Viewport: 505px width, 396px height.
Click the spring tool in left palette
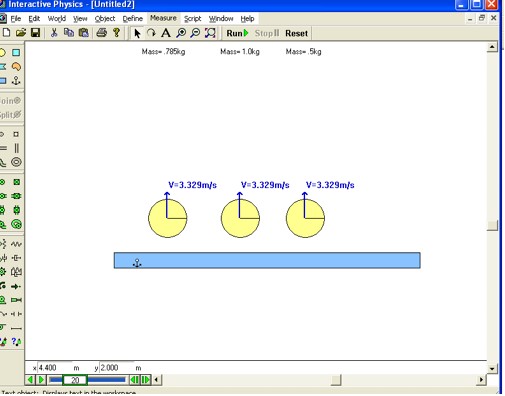point(16,244)
